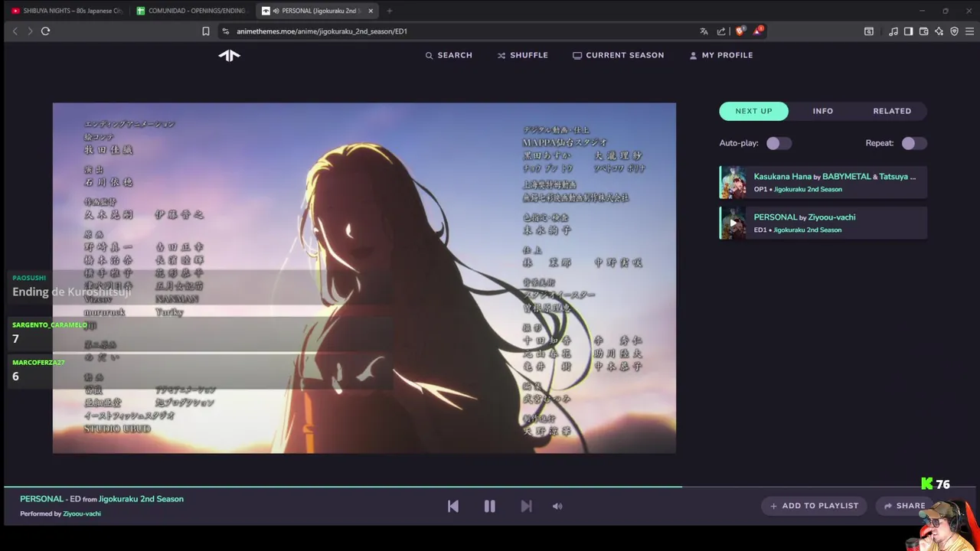The width and height of the screenshot is (980, 551).
Task: Click the share page icon in address bar
Action: 721,31
